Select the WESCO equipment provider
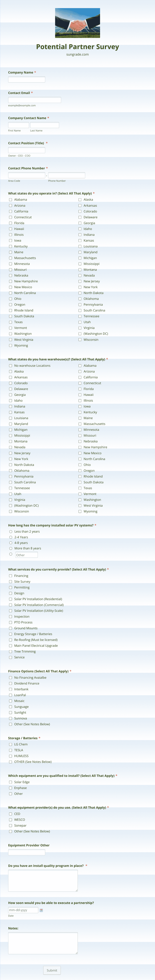 click(x=11, y=819)
